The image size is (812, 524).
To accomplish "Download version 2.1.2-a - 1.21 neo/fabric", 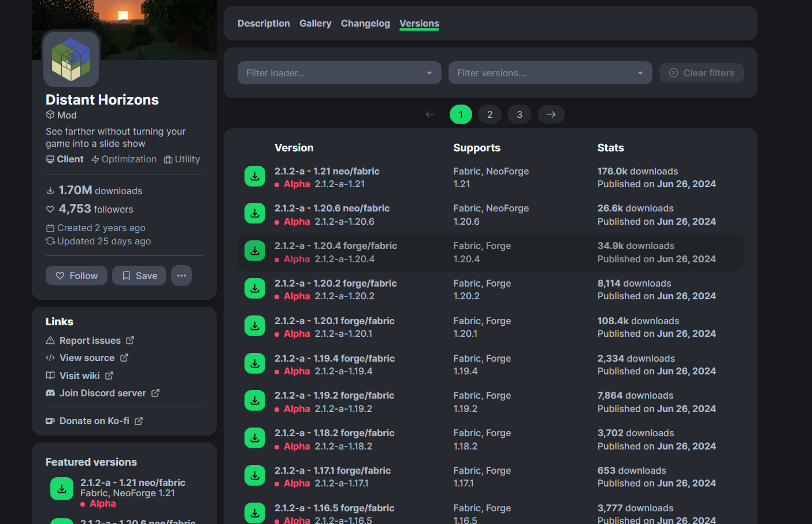I will pos(255,176).
